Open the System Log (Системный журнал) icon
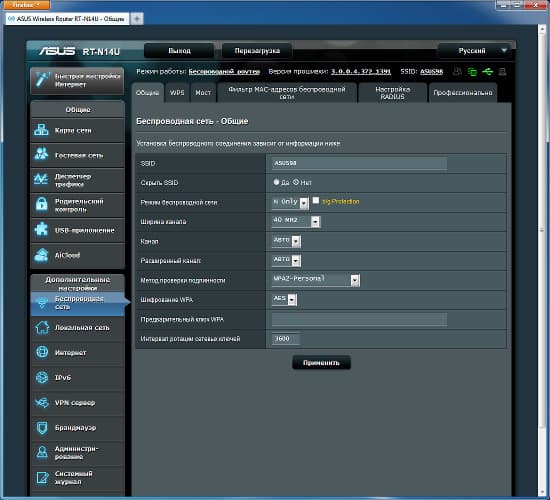The width and height of the screenshot is (550, 500). [x=42, y=478]
